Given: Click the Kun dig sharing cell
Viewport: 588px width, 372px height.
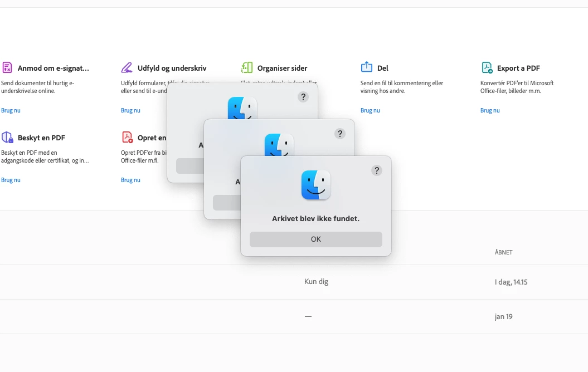Looking at the screenshot, I should (x=316, y=282).
